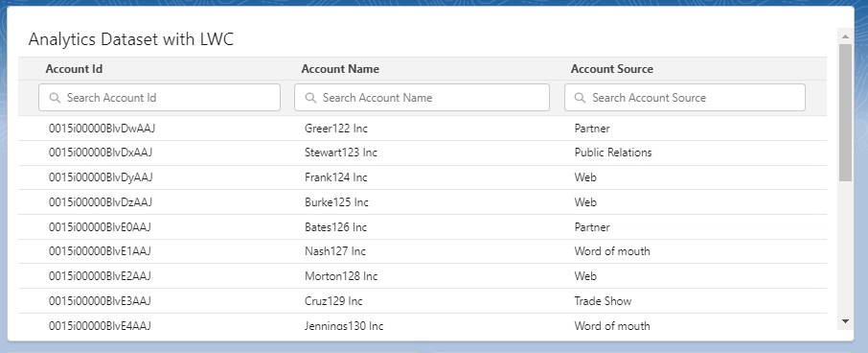Click the Trade Show source cell
Screen dimensions: 868x353
click(603, 301)
